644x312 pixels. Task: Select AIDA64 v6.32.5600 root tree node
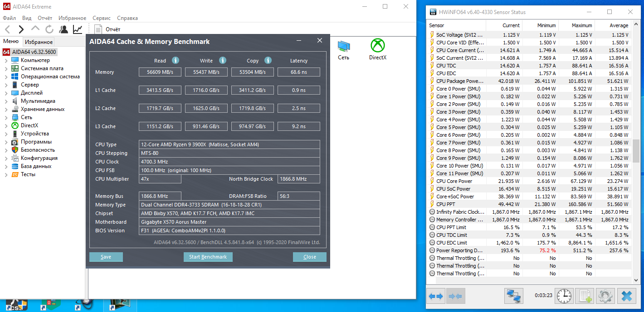point(30,52)
